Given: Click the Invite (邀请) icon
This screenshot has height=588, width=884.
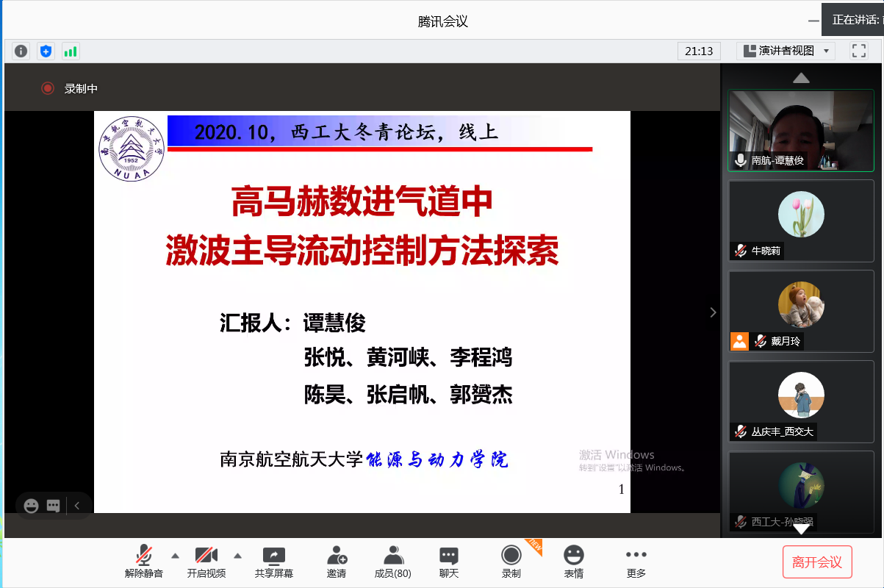Looking at the screenshot, I should point(337,562).
